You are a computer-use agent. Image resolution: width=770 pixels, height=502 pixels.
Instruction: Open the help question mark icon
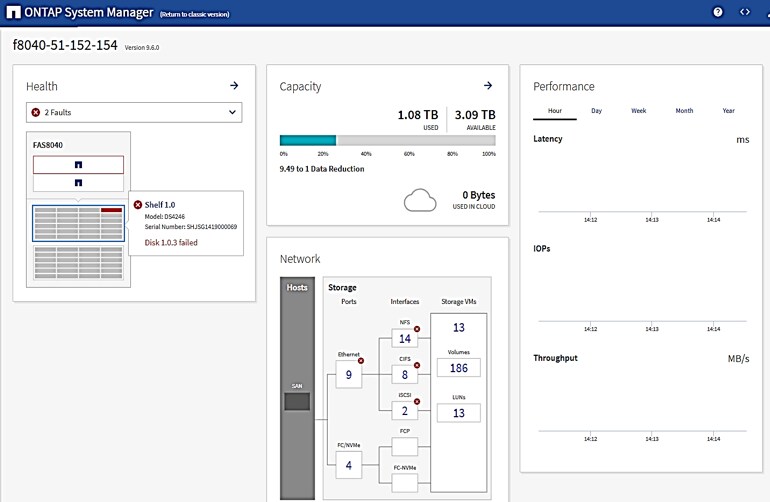tap(717, 12)
